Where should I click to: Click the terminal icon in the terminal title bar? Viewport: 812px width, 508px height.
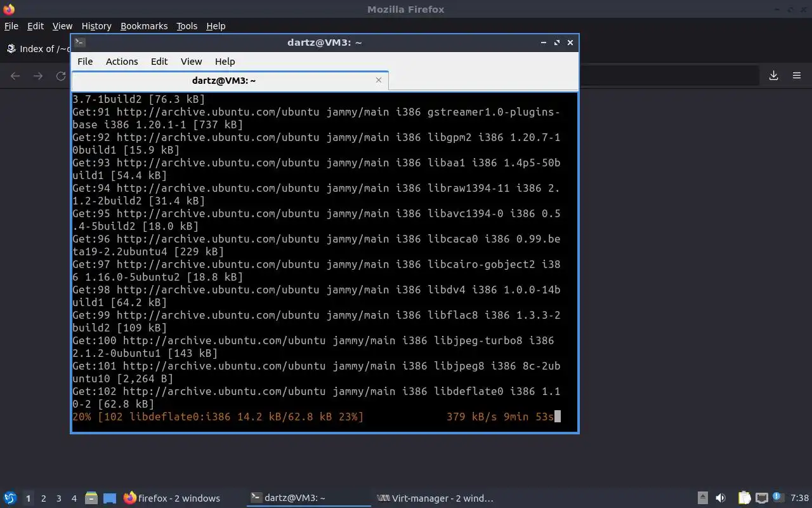[80, 43]
